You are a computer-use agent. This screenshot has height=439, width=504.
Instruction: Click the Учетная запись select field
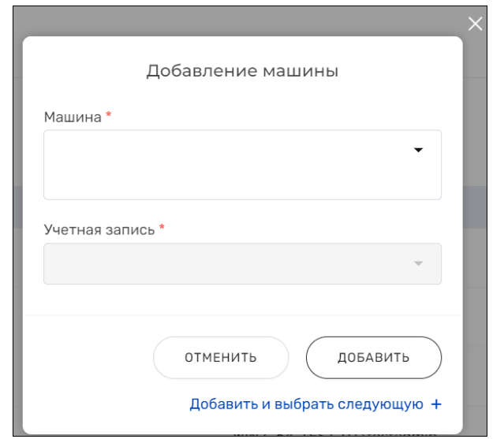tap(229, 263)
